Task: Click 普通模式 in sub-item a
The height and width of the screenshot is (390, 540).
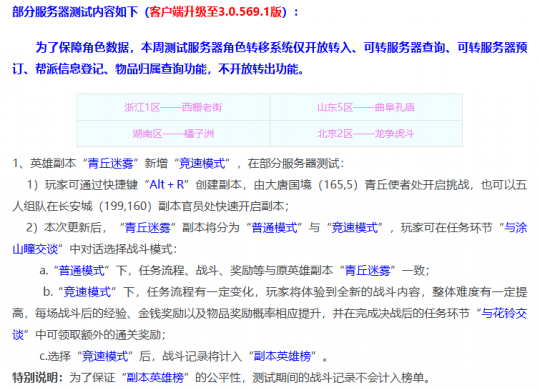Action: click(x=82, y=270)
